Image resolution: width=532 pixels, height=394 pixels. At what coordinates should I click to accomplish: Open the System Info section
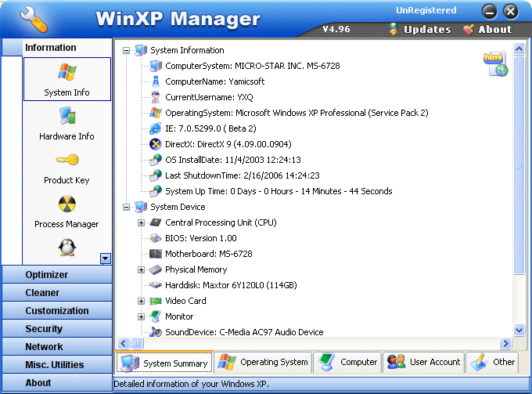pos(67,79)
